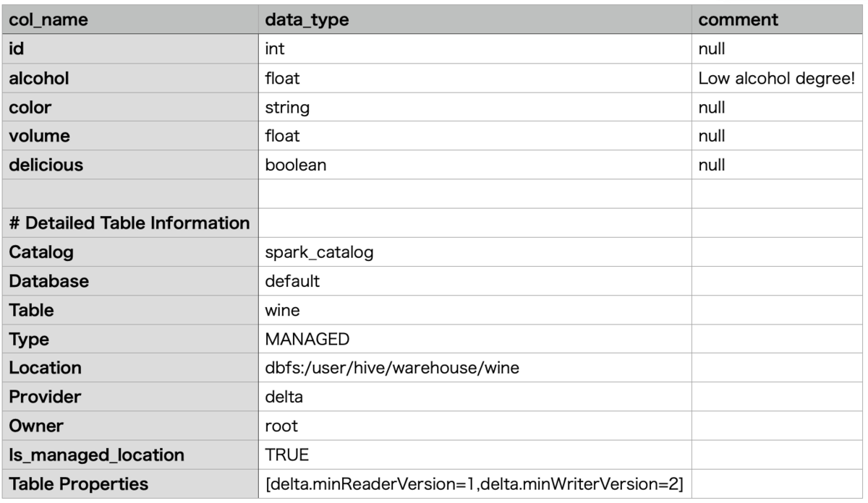Viewport: 868px width, 503px height.
Task: Select the 'string' data type cell
Action: point(475,108)
